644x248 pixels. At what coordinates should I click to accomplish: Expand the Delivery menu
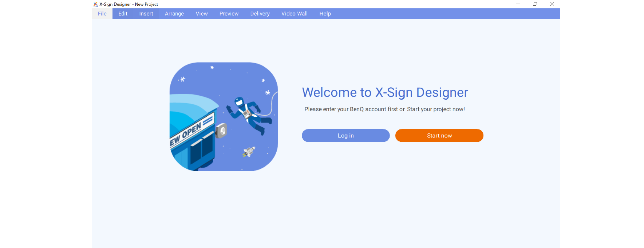tap(260, 14)
